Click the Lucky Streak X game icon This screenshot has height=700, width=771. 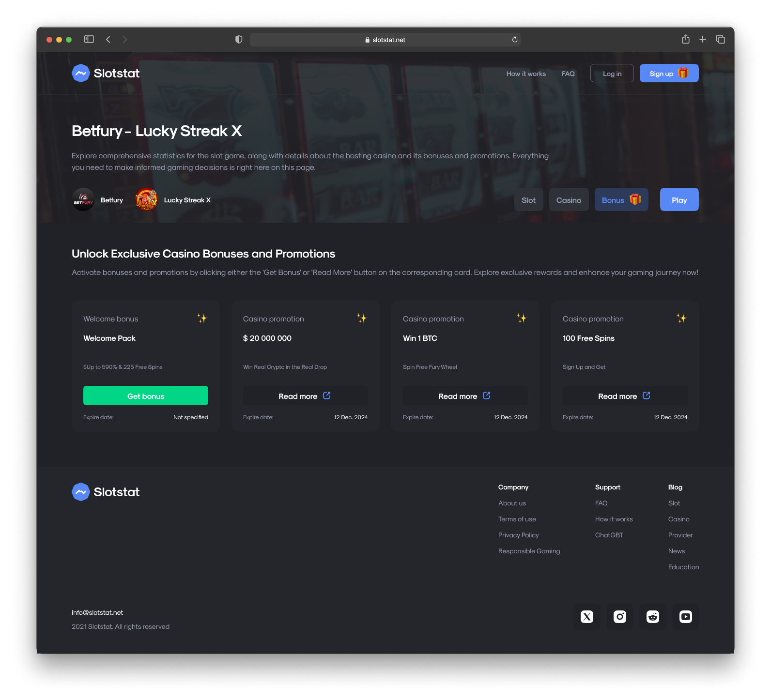146,199
